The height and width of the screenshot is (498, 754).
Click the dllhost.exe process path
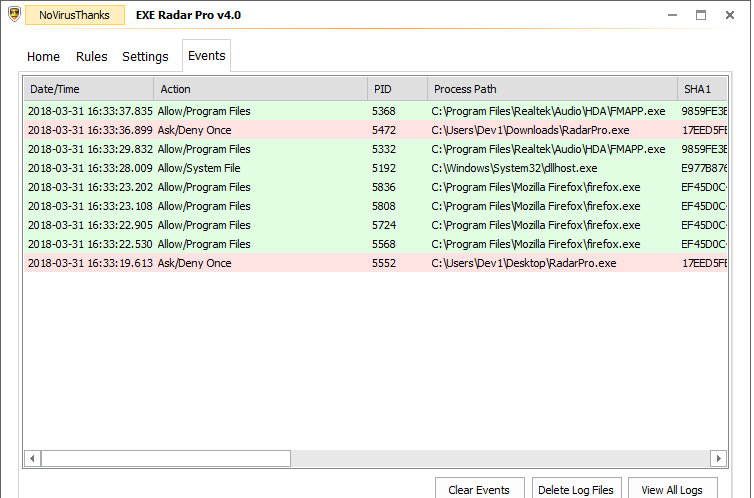tap(514, 168)
